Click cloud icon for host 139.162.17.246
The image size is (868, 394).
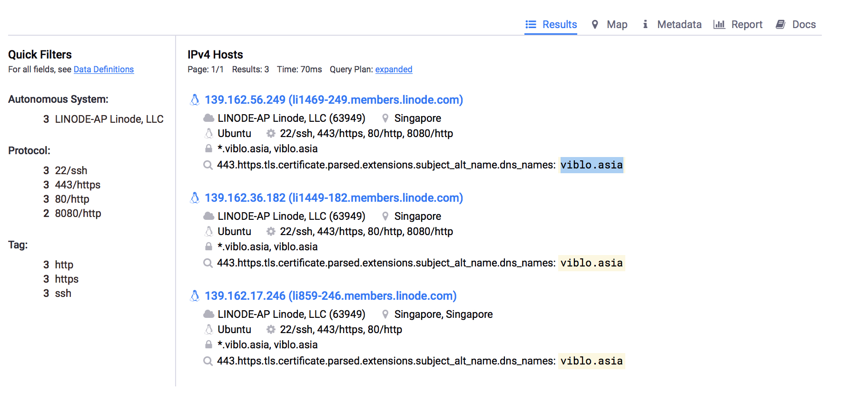(208, 314)
